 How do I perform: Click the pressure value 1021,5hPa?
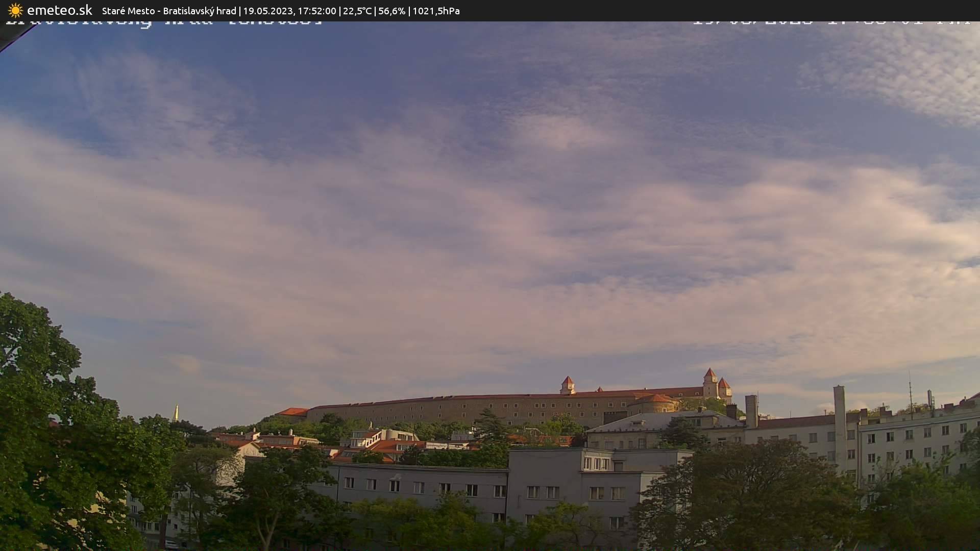pos(436,10)
